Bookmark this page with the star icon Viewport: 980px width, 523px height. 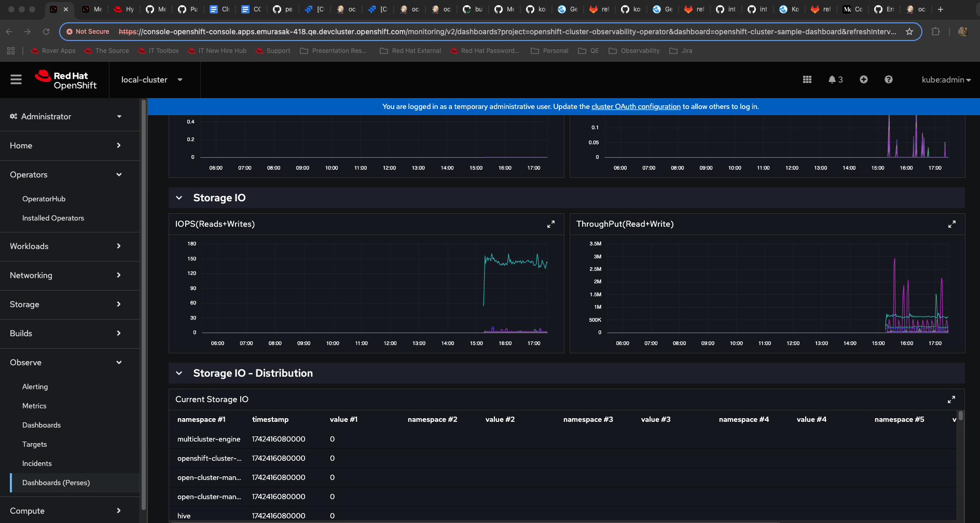click(909, 32)
